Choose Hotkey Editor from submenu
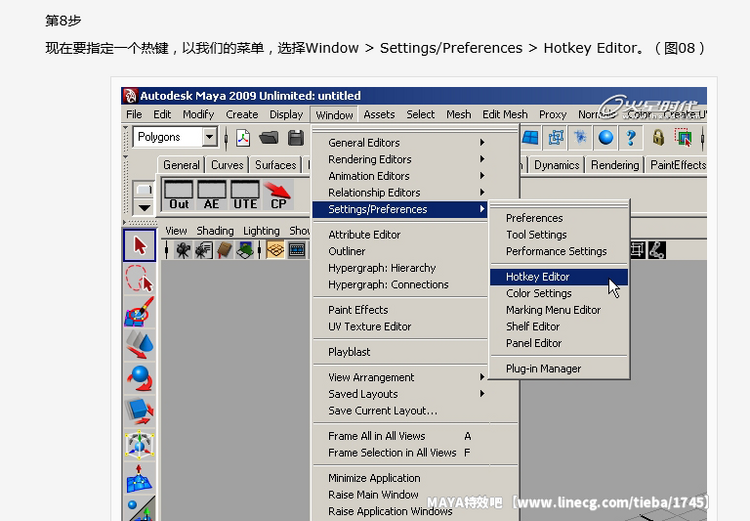The width and height of the screenshot is (750, 521). click(x=559, y=277)
